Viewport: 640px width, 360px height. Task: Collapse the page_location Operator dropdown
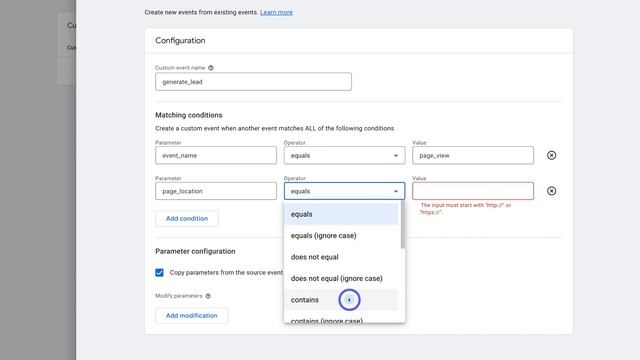344,191
